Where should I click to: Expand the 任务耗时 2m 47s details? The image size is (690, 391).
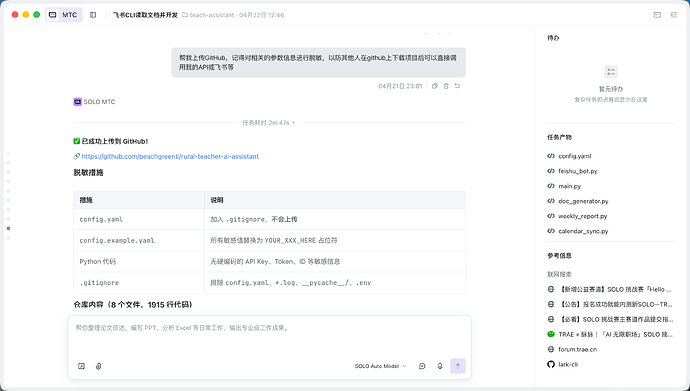pyautogui.click(x=268, y=123)
